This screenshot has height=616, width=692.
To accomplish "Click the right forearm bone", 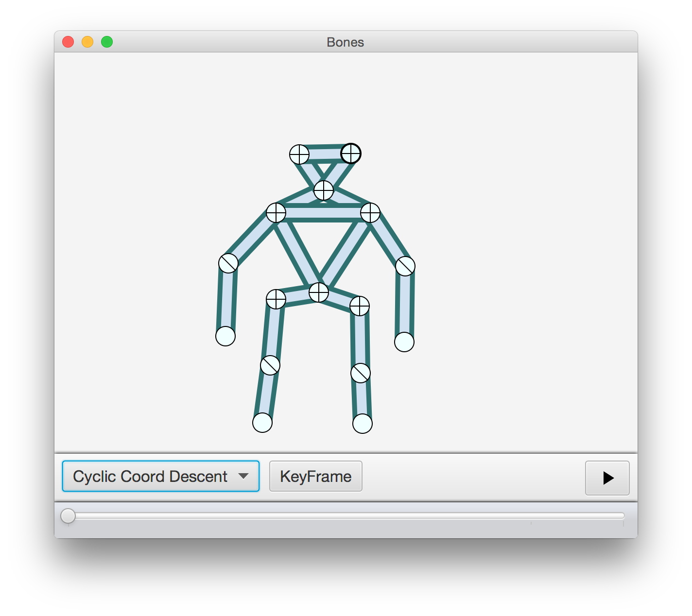I will point(405,304).
